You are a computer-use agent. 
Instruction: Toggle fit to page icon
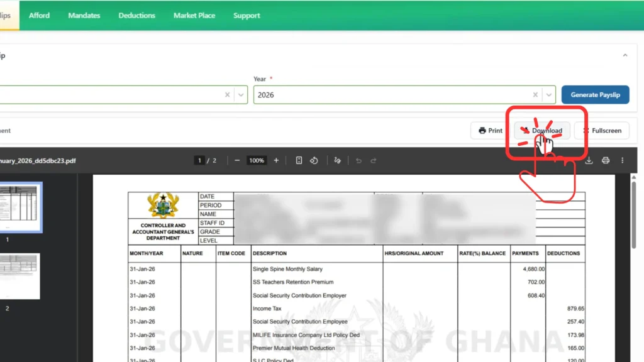[x=299, y=160]
